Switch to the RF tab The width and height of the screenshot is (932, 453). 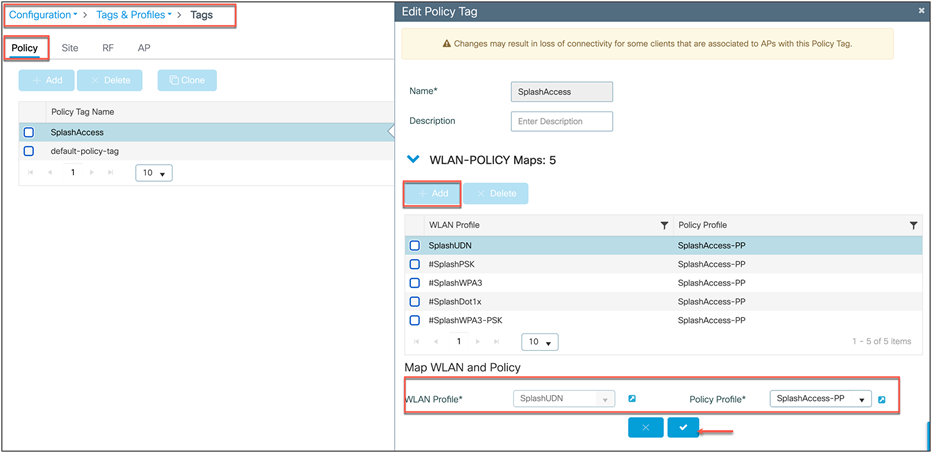[x=108, y=48]
